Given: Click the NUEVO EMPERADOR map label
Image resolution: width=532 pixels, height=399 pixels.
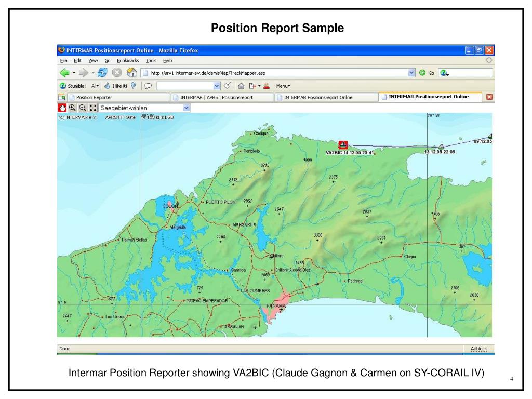Looking at the screenshot, I should (x=207, y=301).
